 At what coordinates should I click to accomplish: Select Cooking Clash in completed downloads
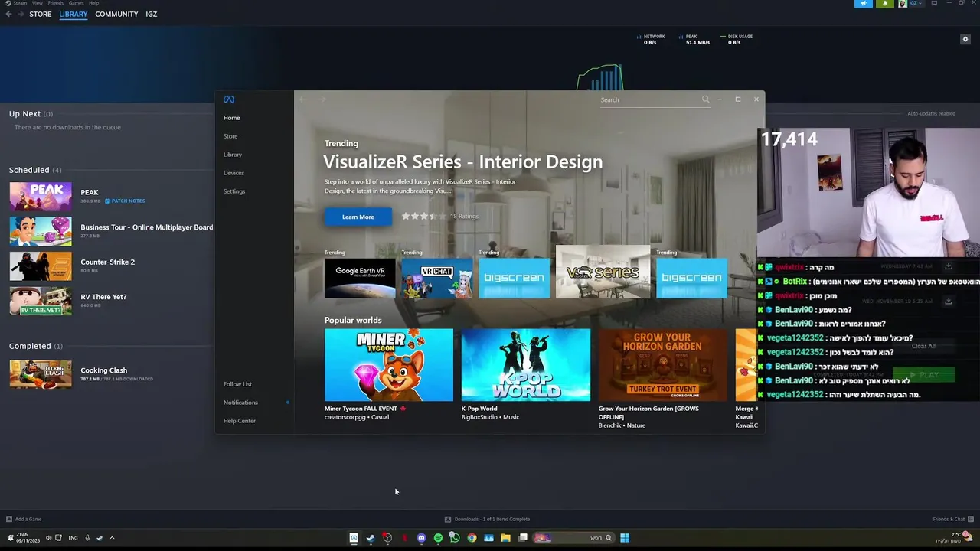coord(104,370)
